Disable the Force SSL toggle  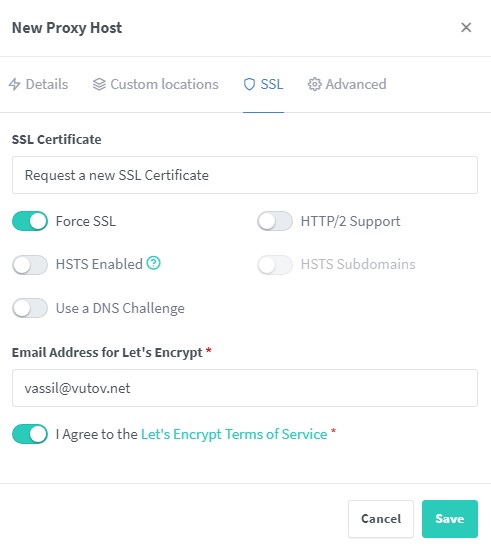[x=30, y=221]
